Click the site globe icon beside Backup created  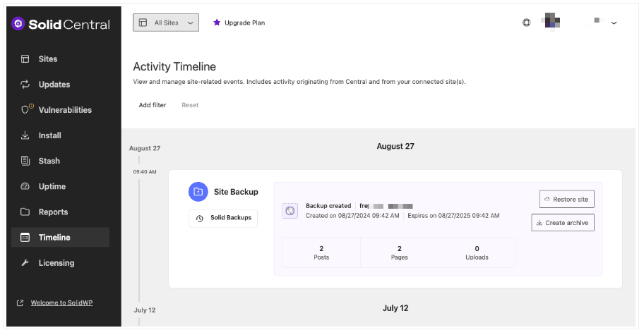[x=290, y=211]
